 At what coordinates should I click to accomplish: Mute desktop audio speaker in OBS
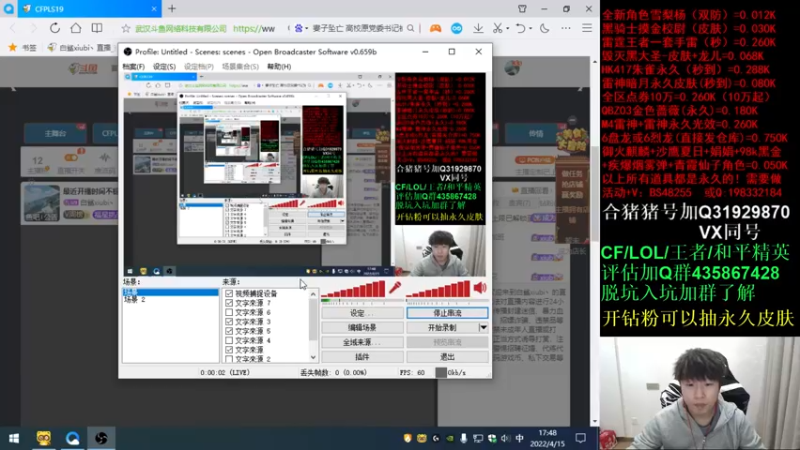[480, 288]
